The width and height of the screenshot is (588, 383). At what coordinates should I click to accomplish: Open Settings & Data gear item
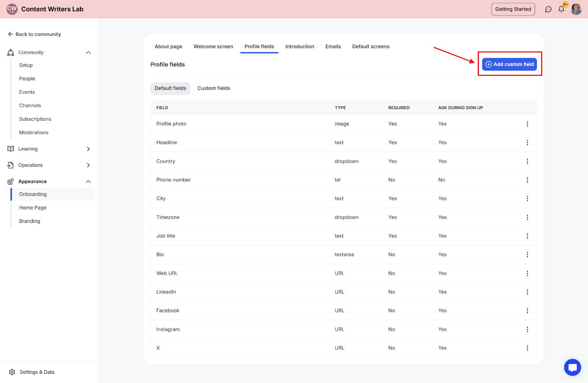32,372
